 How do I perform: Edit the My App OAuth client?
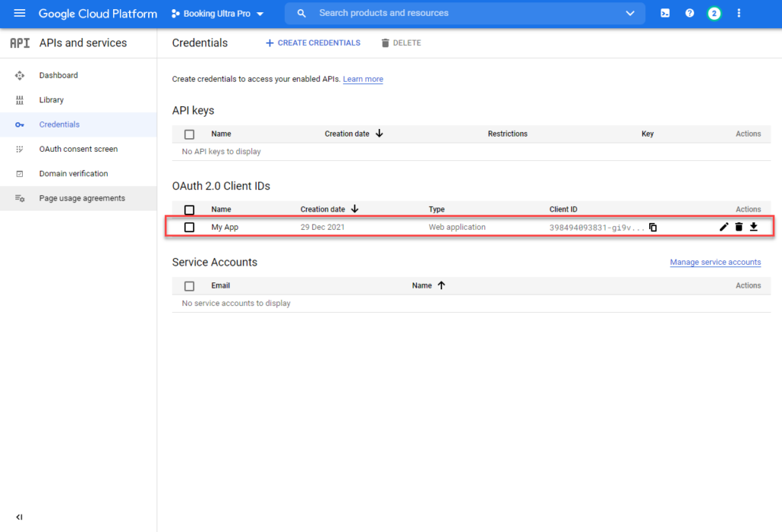[724, 227]
